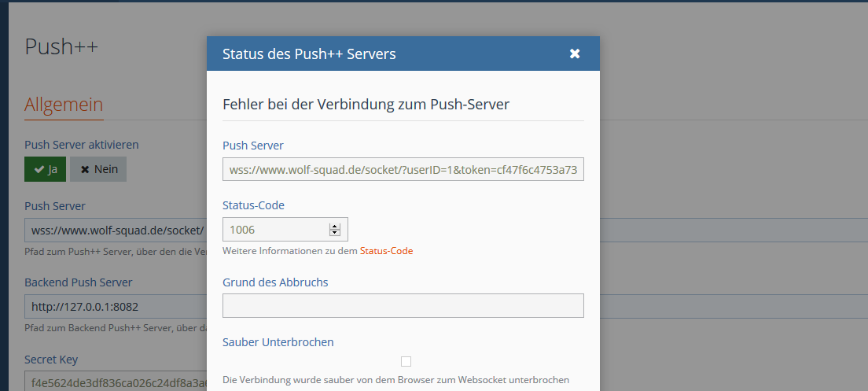
Task: Decrease the Status-Code with the down arrow
Action: pyautogui.click(x=335, y=232)
